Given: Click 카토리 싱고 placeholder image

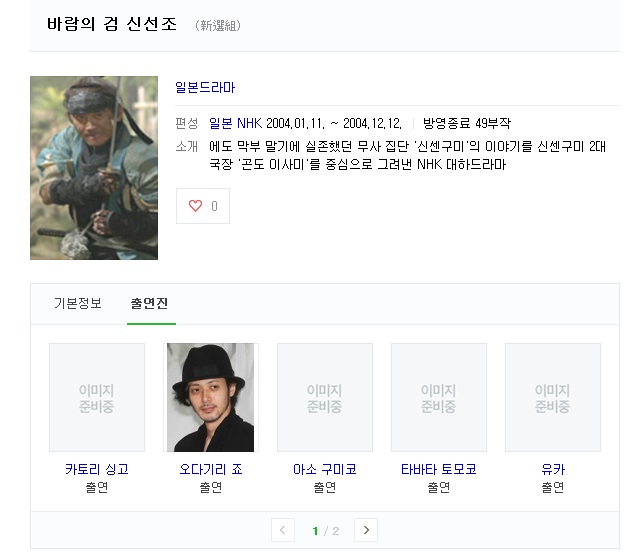Looking at the screenshot, I should 97,398.
